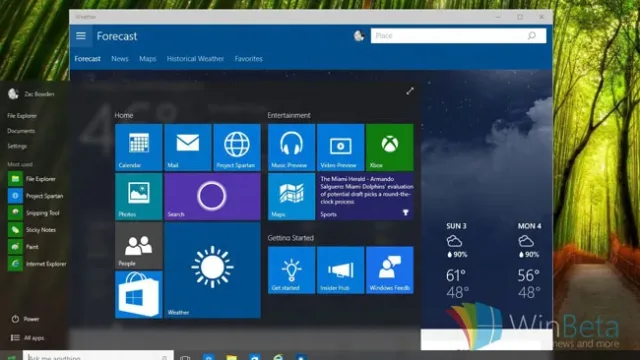Open the Historical Weather tab

coord(195,59)
